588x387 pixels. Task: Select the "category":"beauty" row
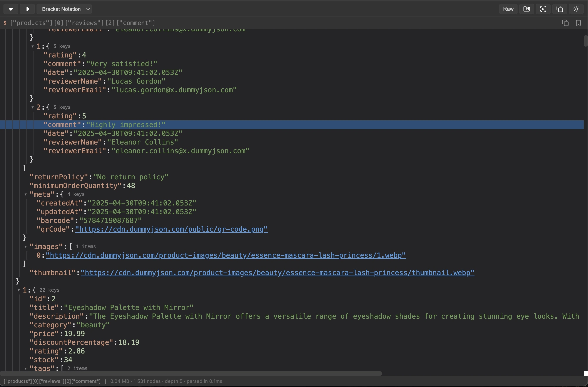point(292,325)
